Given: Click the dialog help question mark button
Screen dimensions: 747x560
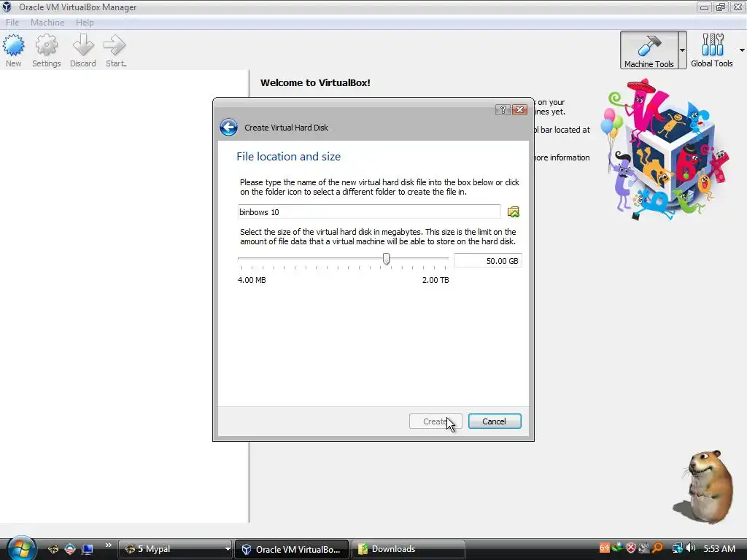Looking at the screenshot, I should (503, 110).
